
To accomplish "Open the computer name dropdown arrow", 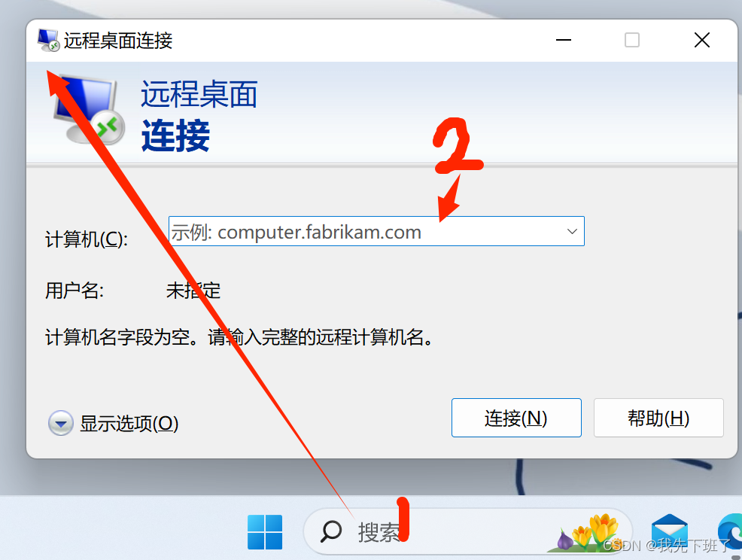I will [572, 232].
